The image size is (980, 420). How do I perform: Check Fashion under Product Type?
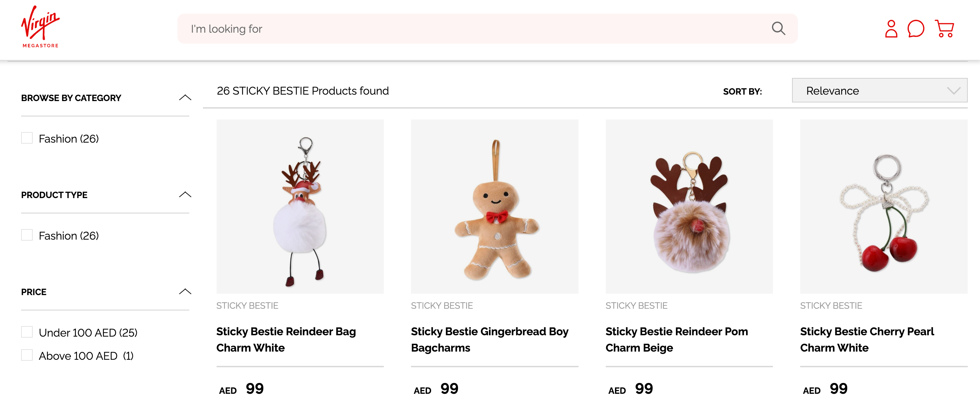coord(27,235)
